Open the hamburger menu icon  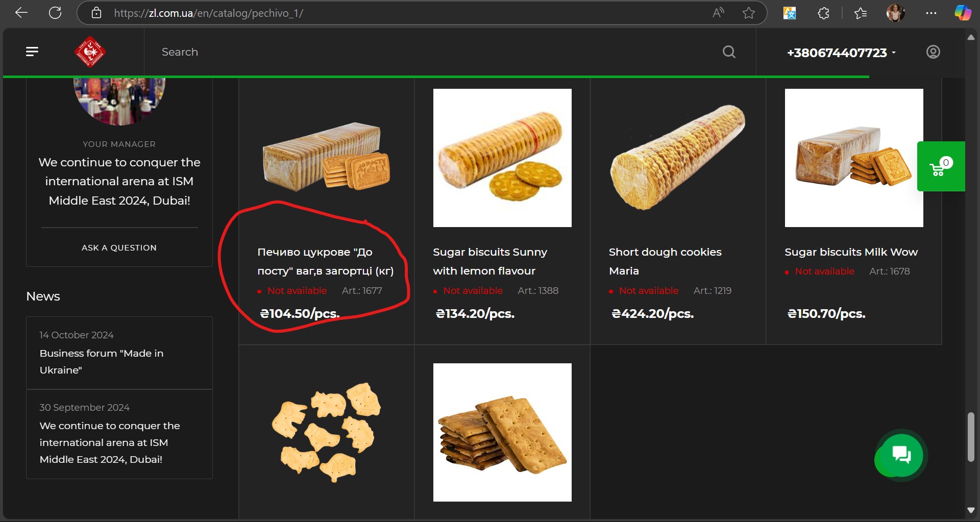(x=32, y=52)
